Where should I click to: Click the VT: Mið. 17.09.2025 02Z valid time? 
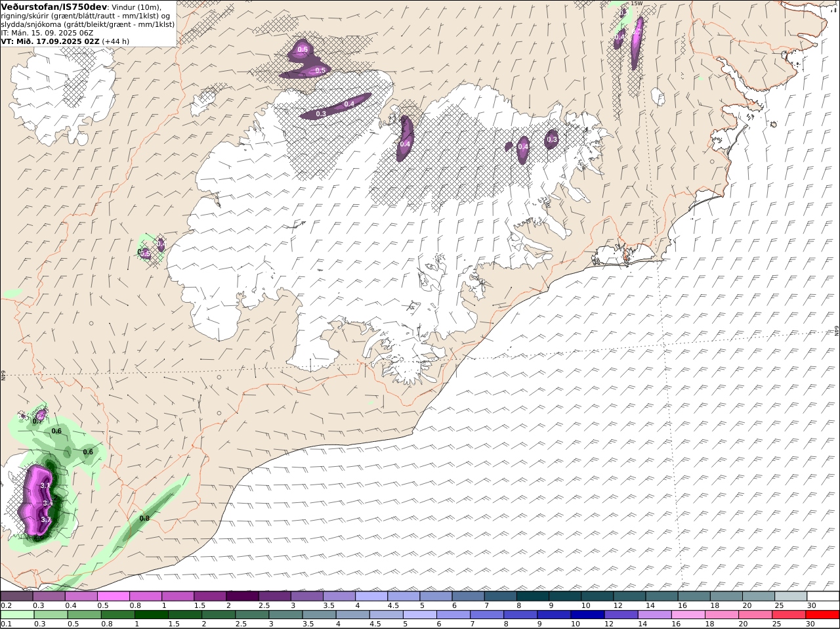pos(51,41)
